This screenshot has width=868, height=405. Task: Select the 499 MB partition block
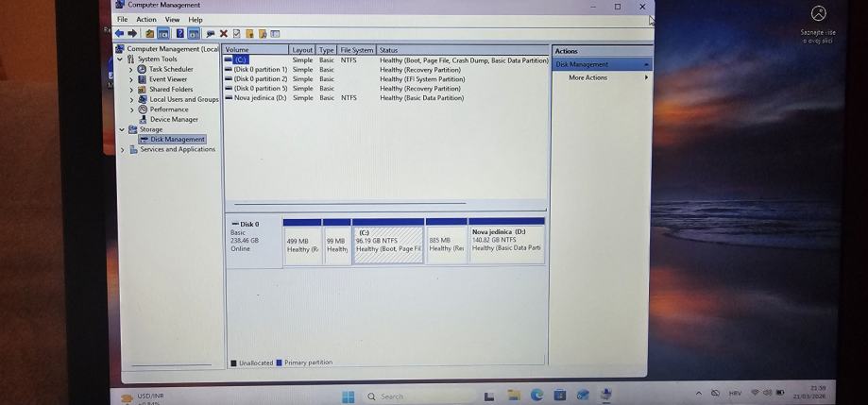(x=302, y=242)
